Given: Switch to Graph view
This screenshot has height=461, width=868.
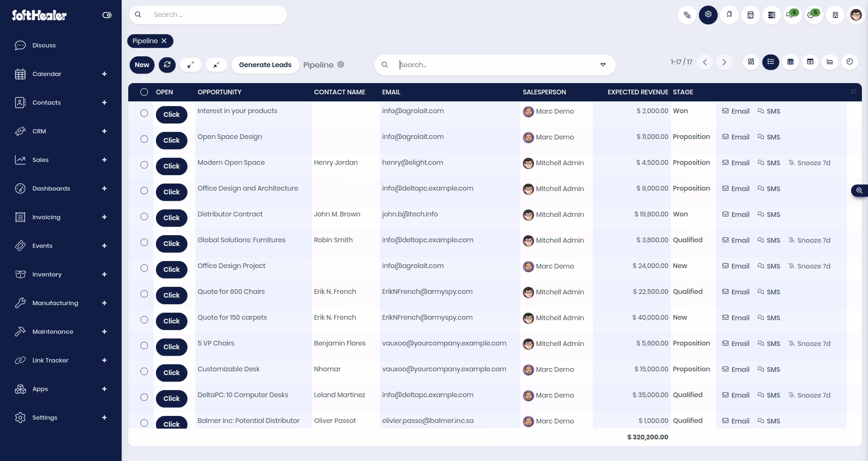Looking at the screenshot, I should click(x=830, y=62).
